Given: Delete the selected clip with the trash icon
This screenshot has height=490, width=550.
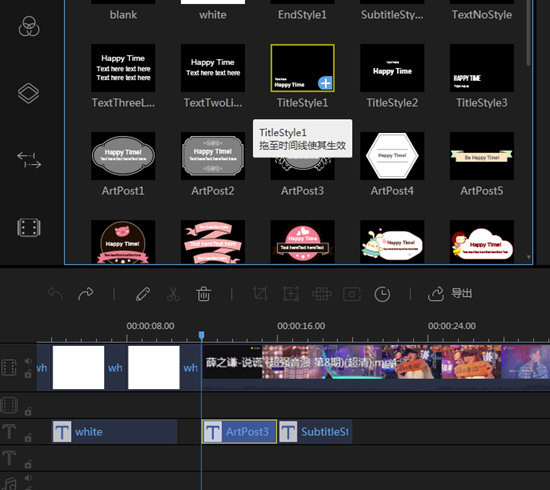Looking at the screenshot, I should 203,294.
